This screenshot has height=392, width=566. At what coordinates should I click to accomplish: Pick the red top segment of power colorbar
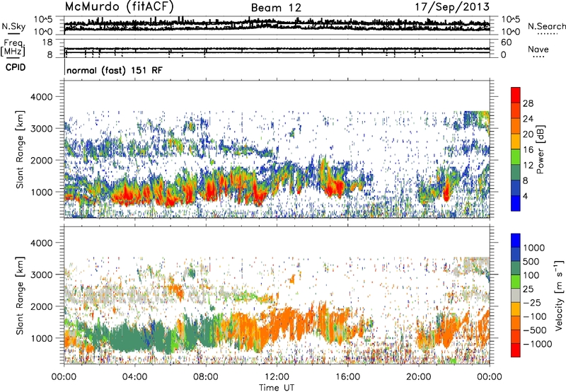[x=516, y=96]
